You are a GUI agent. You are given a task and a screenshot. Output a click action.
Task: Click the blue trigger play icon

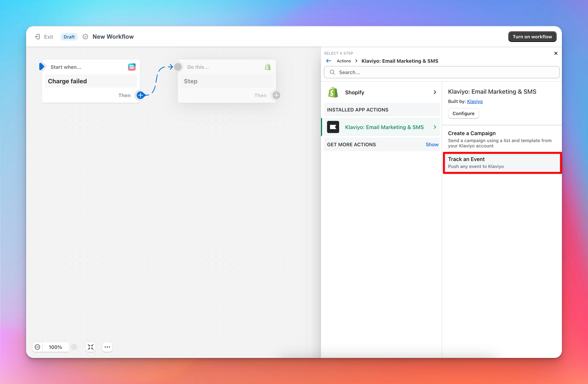pos(42,67)
